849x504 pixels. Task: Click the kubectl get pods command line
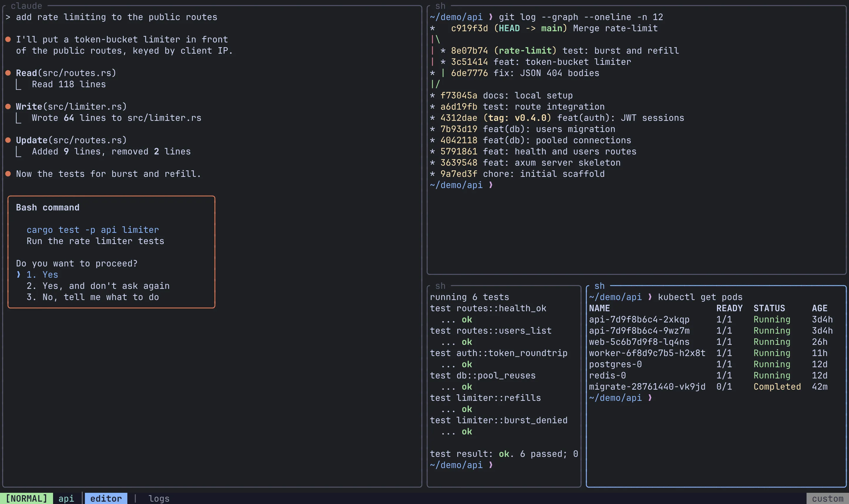point(666,297)
